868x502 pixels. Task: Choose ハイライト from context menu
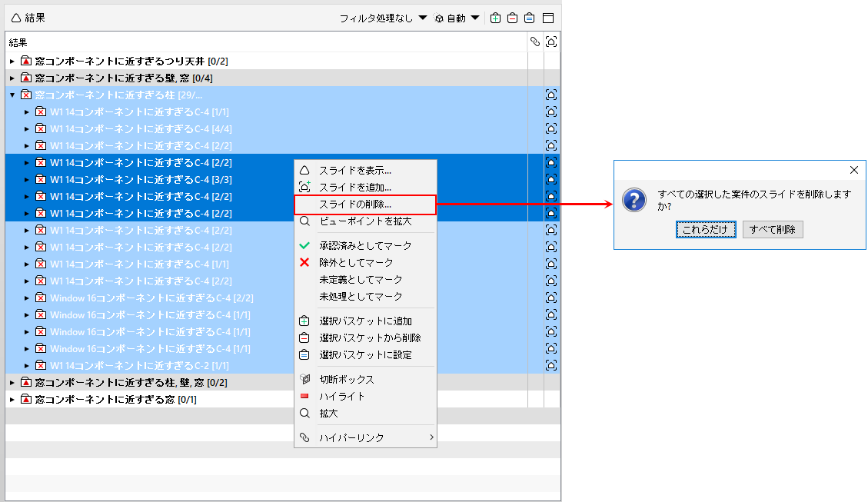365,396
